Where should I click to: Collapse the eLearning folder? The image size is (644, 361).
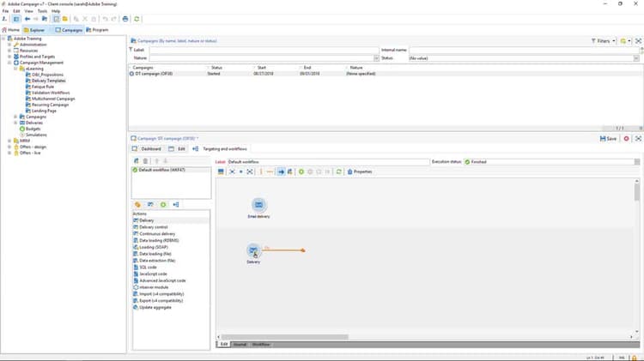click(15, 69)
